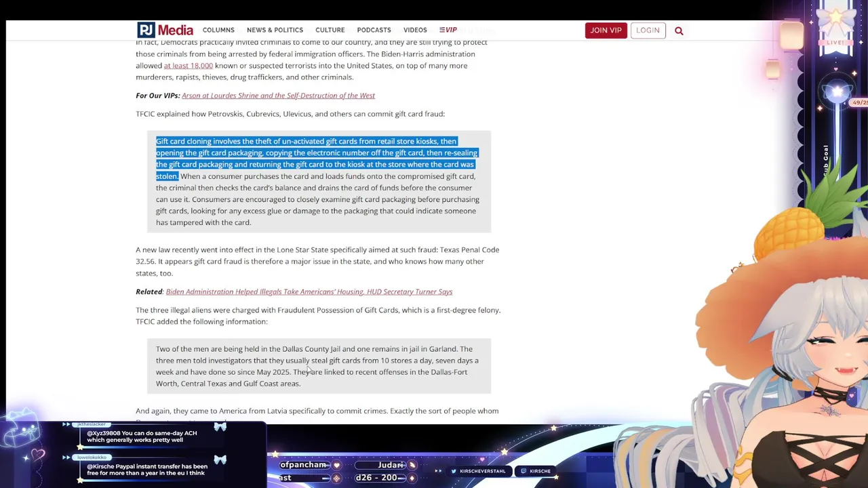
Task: Click 'Texas Penal Code' in the paragraph
Action: [x=470, y=249]
